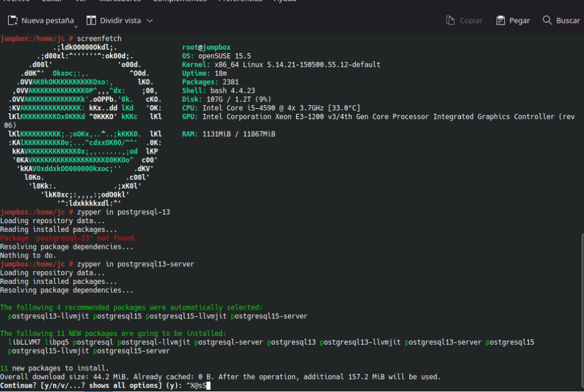The image size is (584, 392).
Task: Open the Ver menu
Action: pos(80,1)
